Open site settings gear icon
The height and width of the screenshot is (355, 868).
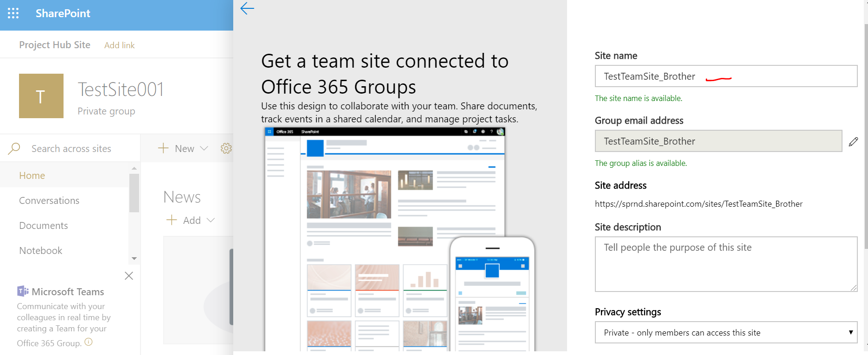(x=226, y=148)
